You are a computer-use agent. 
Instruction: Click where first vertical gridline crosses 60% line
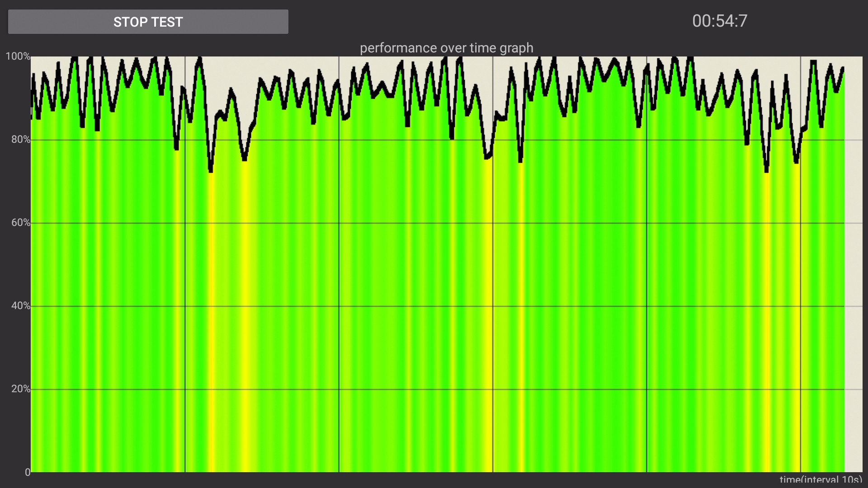coord(185,223)
